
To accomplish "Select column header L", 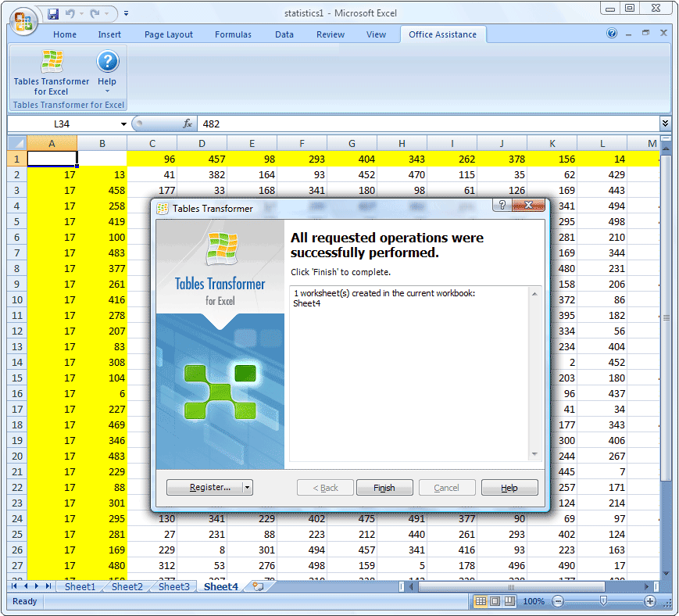I will tap(602, 143).
